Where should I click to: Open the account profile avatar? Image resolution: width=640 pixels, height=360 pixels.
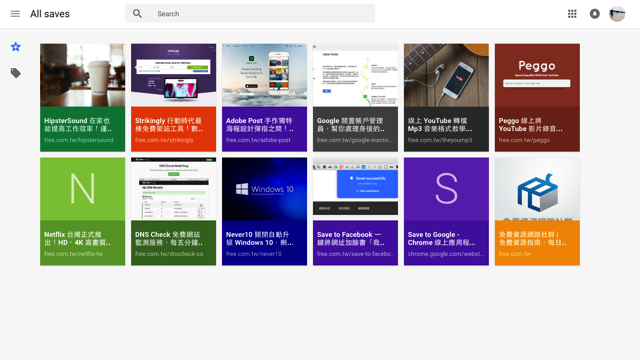coord(617,14)
